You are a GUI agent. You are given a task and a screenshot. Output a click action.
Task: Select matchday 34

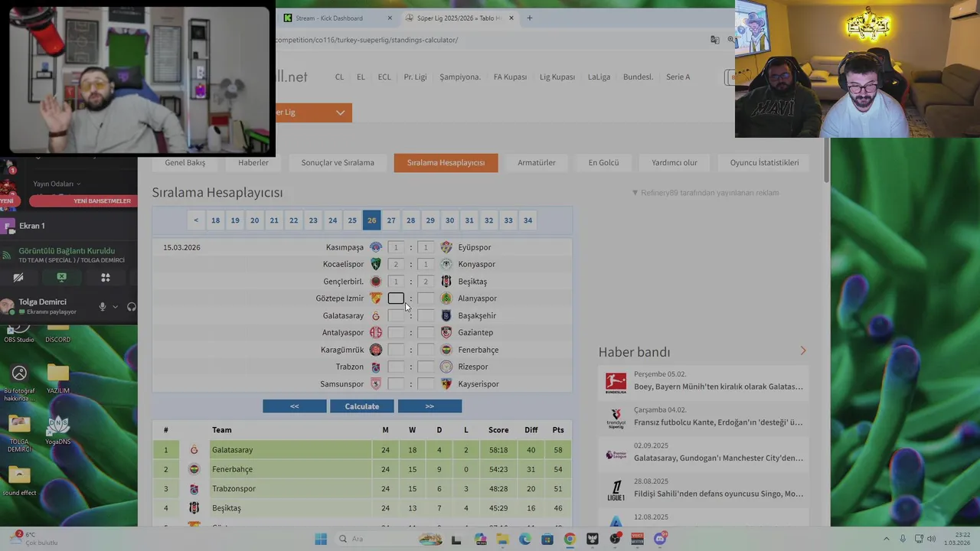pyautogui.click(x=528, y=220)
